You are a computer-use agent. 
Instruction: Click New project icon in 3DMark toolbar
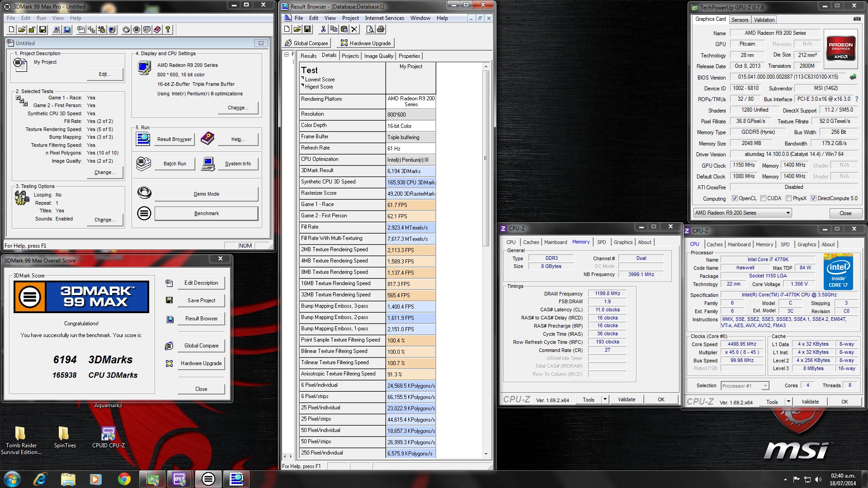tap(11, 29)
